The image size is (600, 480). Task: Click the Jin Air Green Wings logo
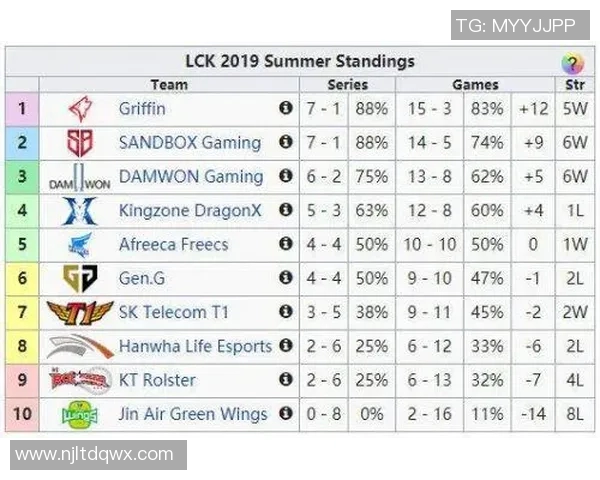(x=79, y=415)
